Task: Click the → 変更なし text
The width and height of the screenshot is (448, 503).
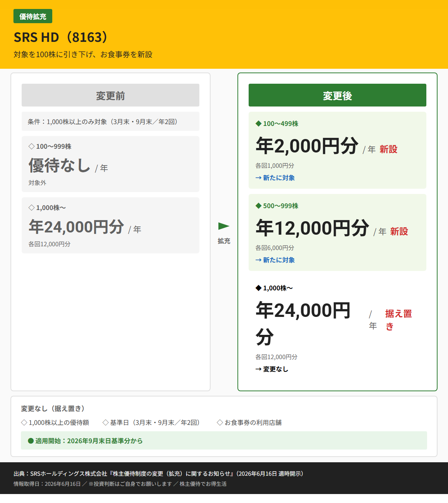Action: pos(272,369)
